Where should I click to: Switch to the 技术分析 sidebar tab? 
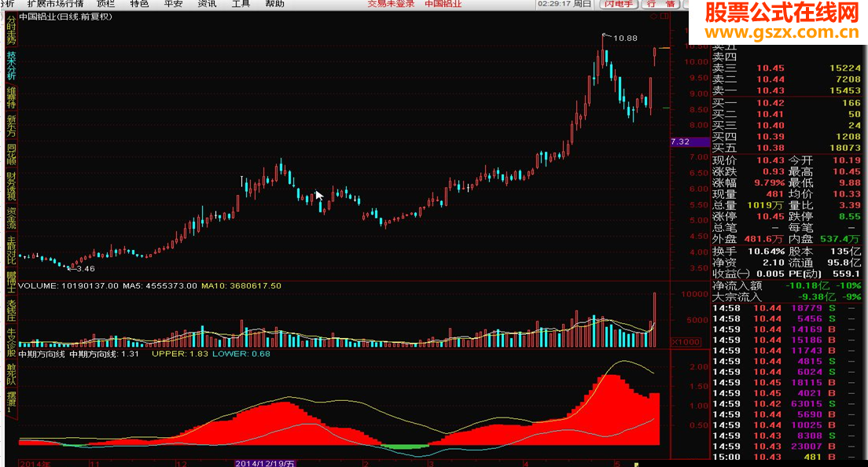(11, 66)
